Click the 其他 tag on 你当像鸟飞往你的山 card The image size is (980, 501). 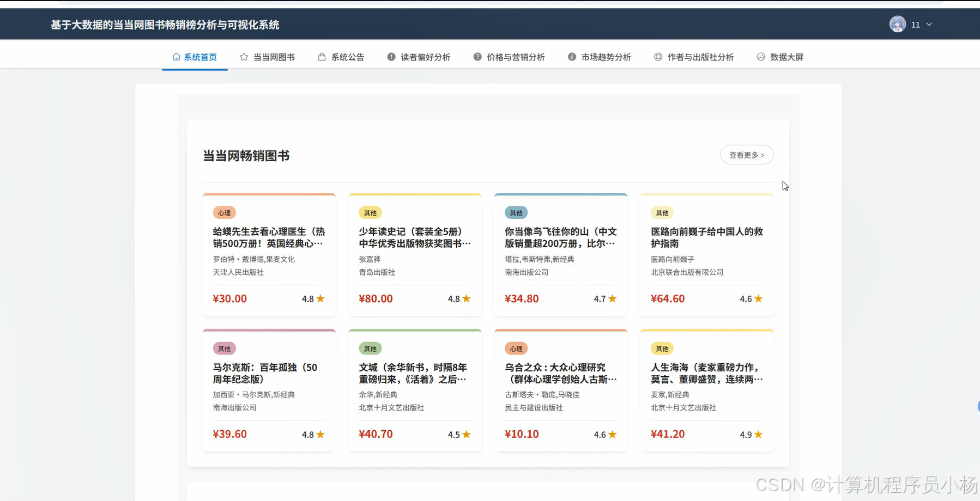pos(517,212)
